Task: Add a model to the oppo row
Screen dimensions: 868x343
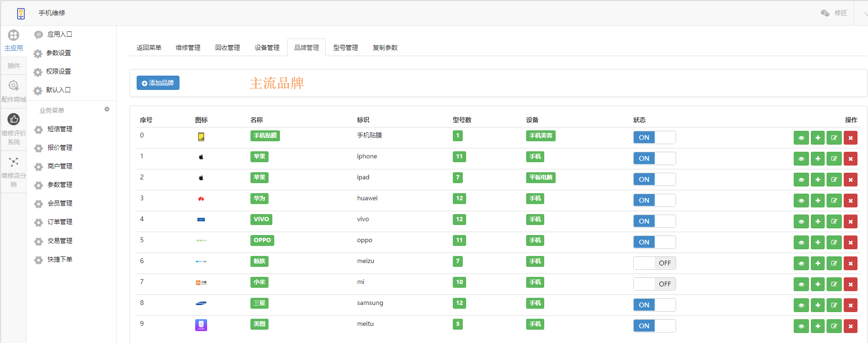Action: pyautogui.click(x=818, y=243)
